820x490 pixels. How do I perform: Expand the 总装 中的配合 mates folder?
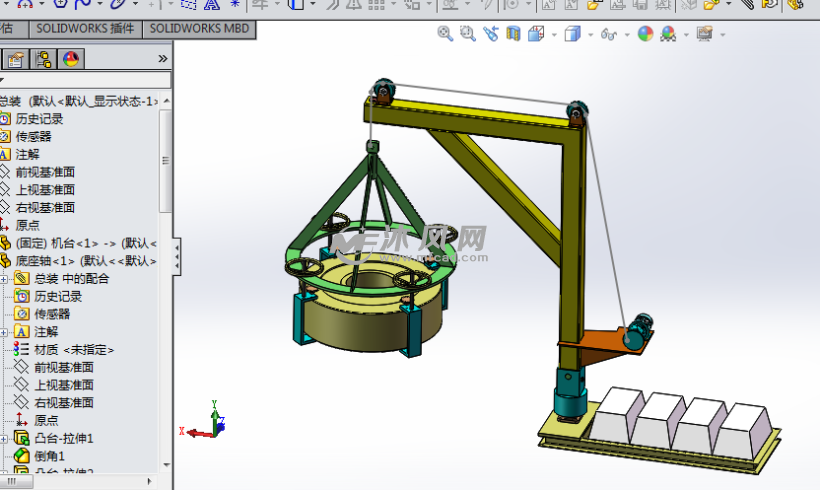pyautogui.click(x=4, y=279)
